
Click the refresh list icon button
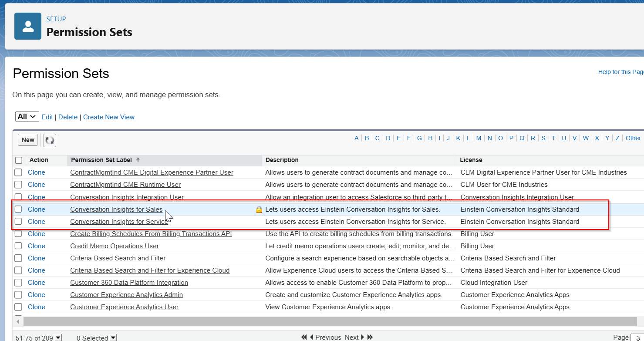[50, 140]
